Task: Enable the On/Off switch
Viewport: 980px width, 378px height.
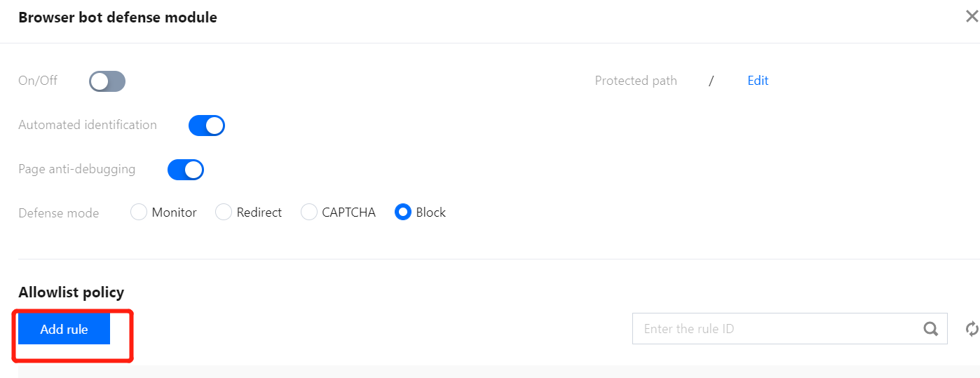Action: (x=107, y=81)
